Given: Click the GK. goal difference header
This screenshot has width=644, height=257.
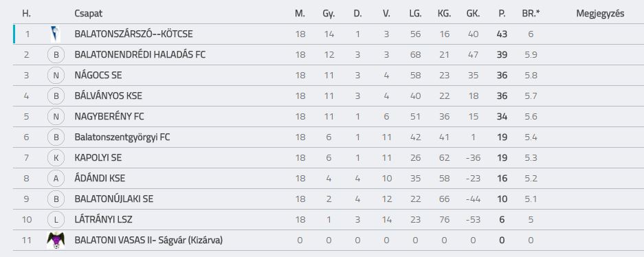Looking at the screenshot, I should point(473,14).
